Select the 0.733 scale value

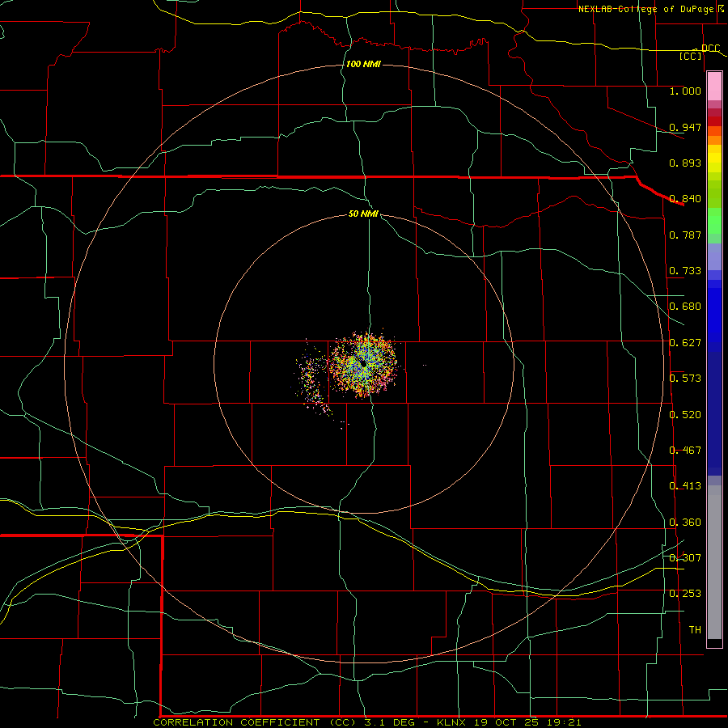(x=685, y=271)
